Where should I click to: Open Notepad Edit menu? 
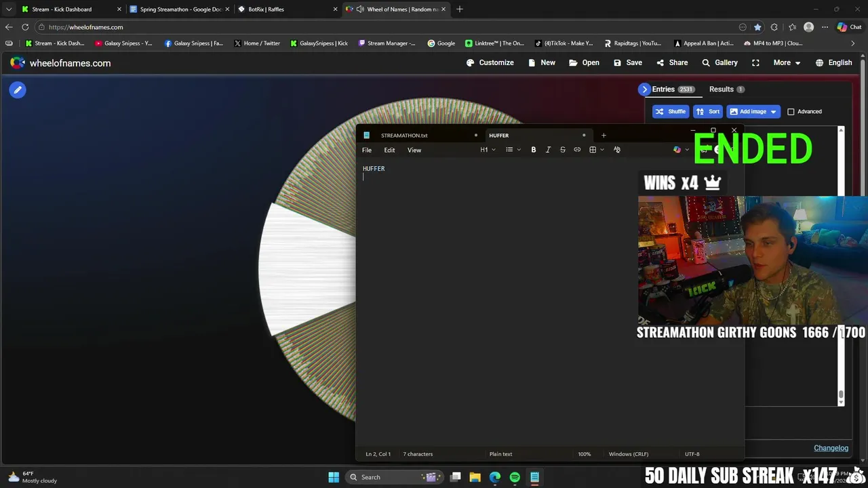pos(389,150)
